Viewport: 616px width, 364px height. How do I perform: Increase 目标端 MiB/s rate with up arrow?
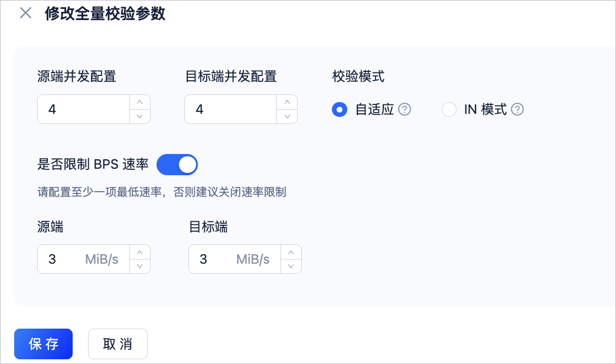click(291, 252)
